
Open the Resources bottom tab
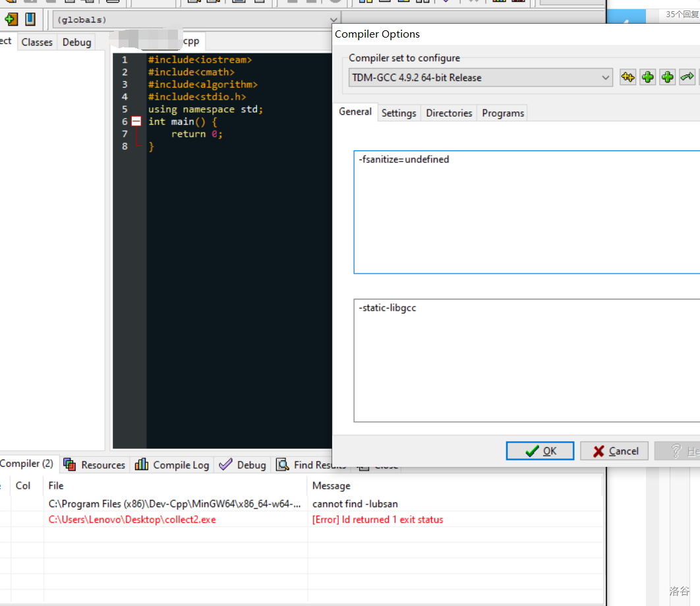click(95, 465)
